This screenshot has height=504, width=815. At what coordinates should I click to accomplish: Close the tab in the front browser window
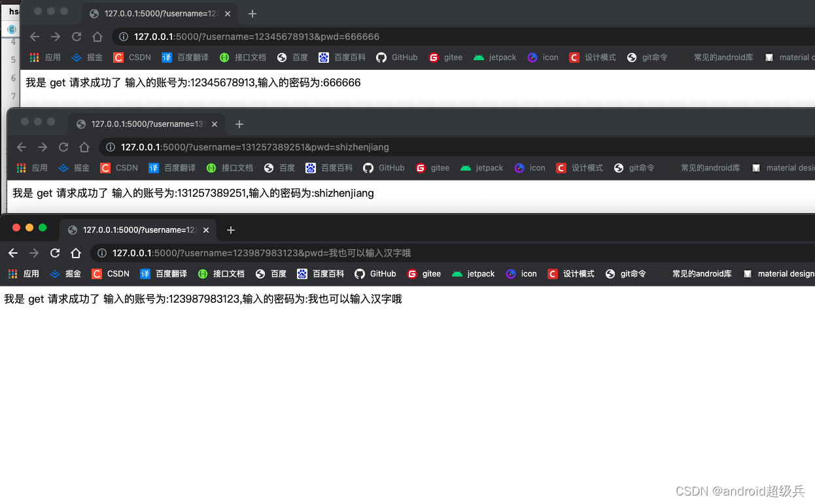point(206,230)
